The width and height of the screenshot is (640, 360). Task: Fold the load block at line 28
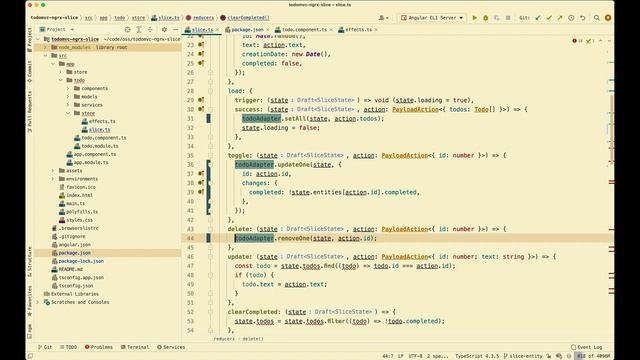(210, 91)
